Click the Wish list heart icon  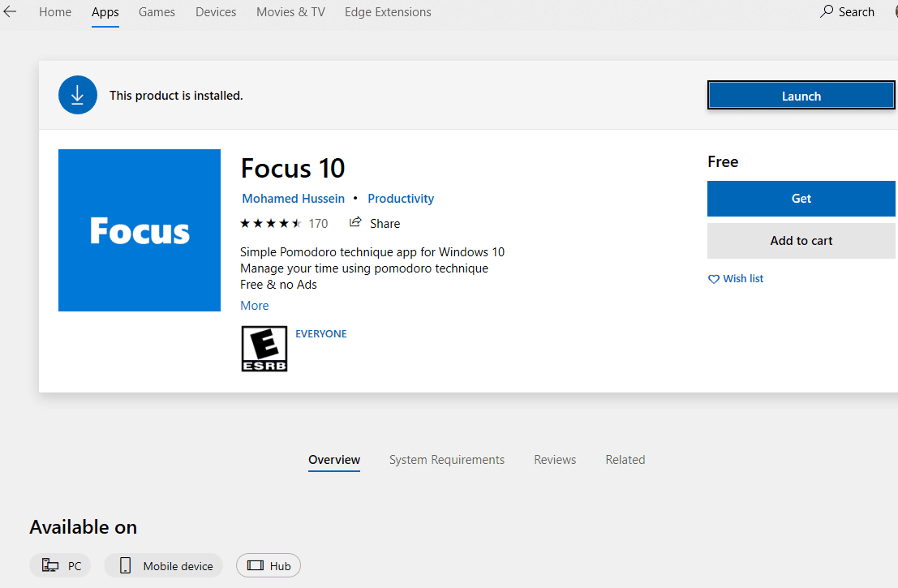(714, 279)
